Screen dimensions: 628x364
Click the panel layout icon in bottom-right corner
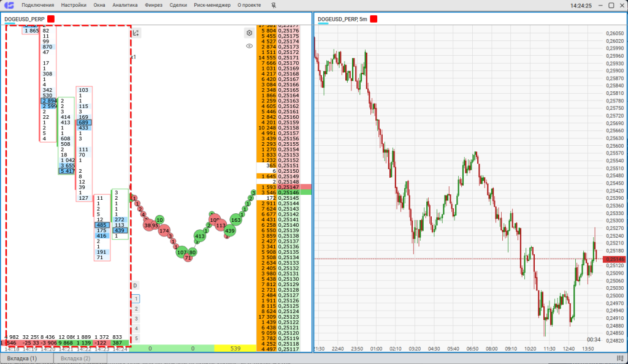tap(619, 358)
